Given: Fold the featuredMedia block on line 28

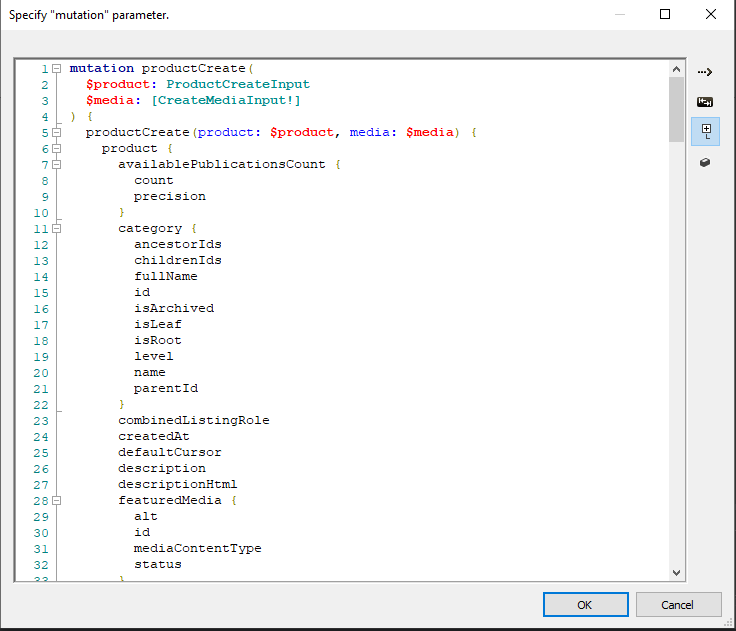Looking at the screenshot, I should tap(57, 501).
